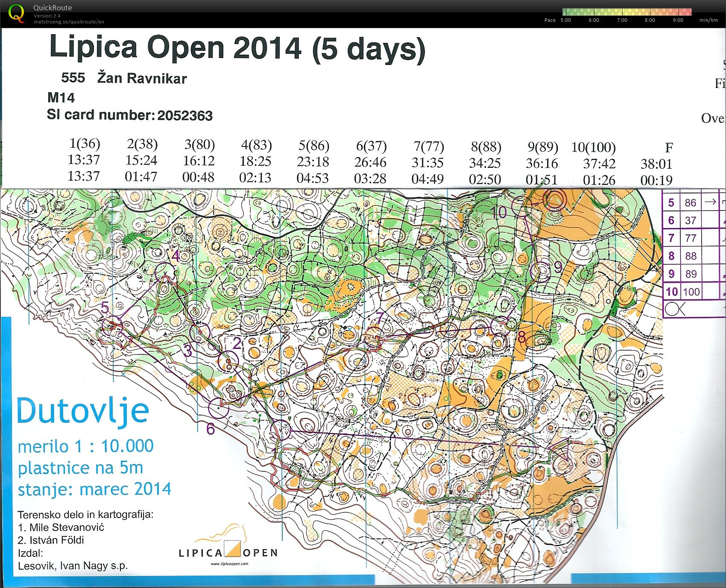Image resolution: width=726 pixels, height=588 pixels.
Task: Click the 00:19 finish leg time
Action: [x=656, y=180]
